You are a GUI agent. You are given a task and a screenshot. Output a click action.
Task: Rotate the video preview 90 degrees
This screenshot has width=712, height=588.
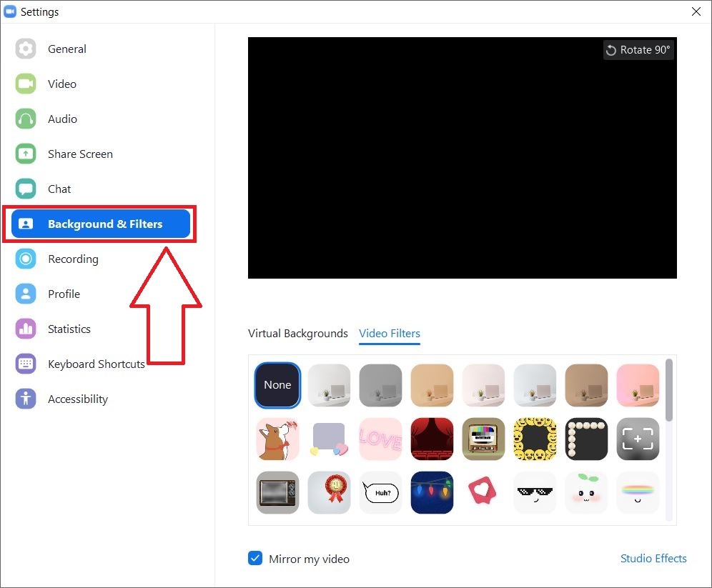point(638,49)
